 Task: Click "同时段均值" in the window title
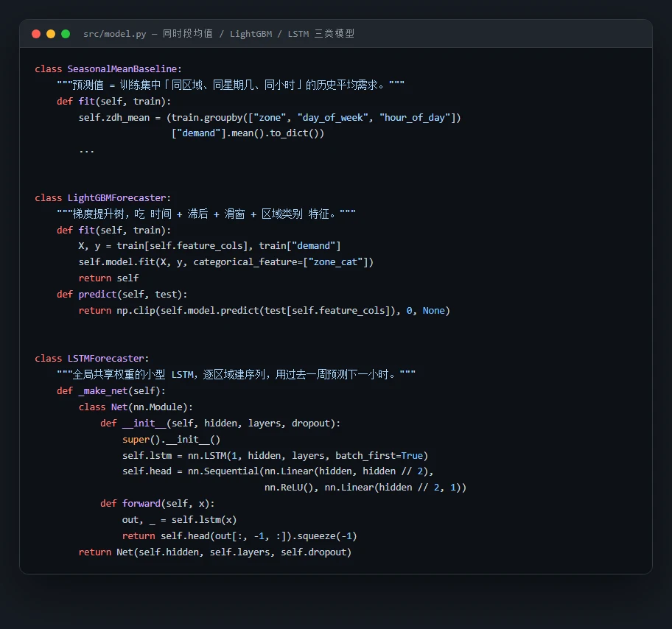188,33
